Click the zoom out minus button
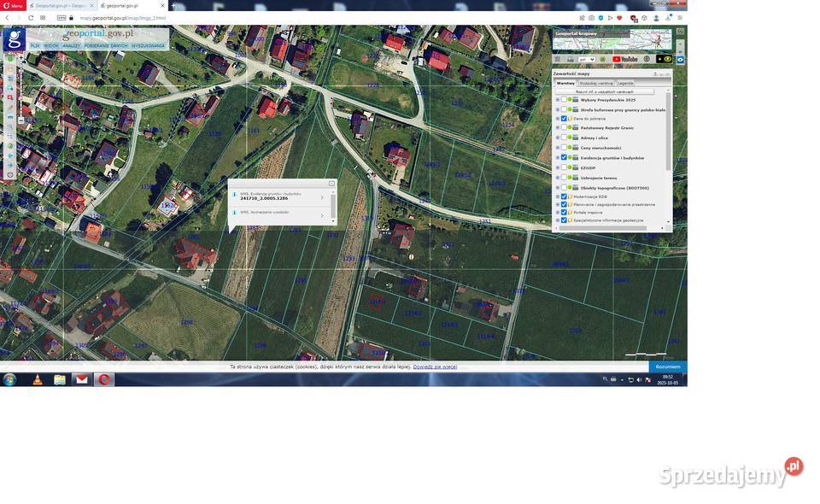The width and height of the screenshot is (820, 504). click(21, 119)
